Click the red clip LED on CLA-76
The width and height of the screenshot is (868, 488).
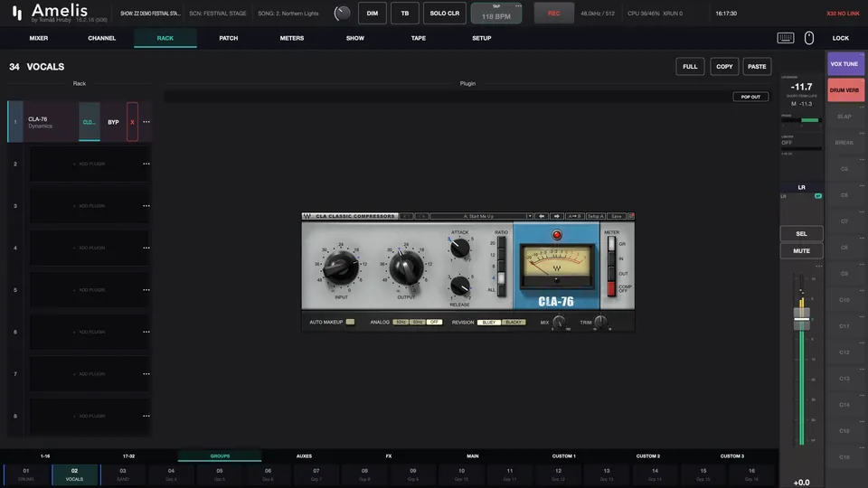point(557,235)
